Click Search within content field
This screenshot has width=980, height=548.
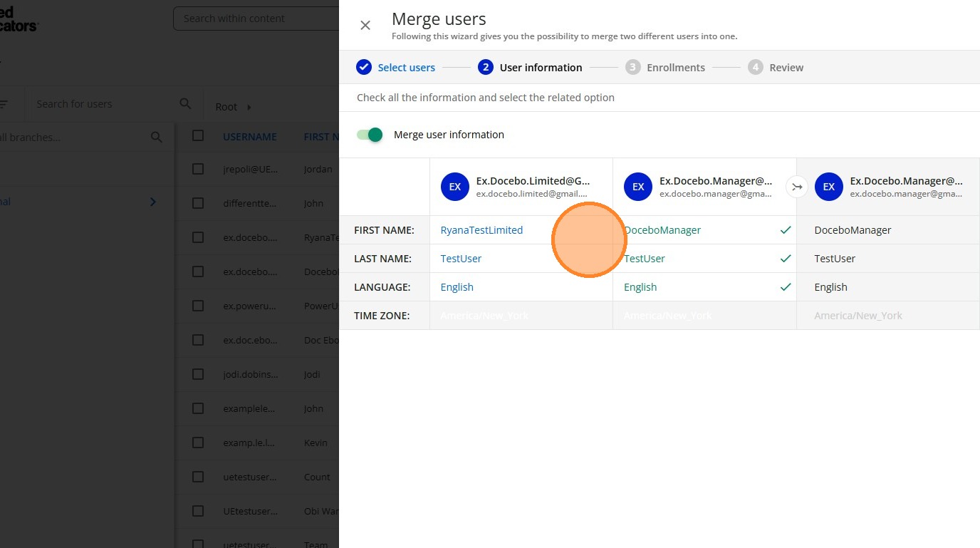256,19
